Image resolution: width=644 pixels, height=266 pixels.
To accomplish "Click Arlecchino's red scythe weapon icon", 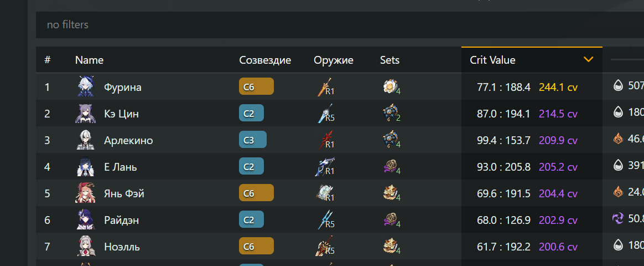I will pyautogui.click(x=324, y=140).
